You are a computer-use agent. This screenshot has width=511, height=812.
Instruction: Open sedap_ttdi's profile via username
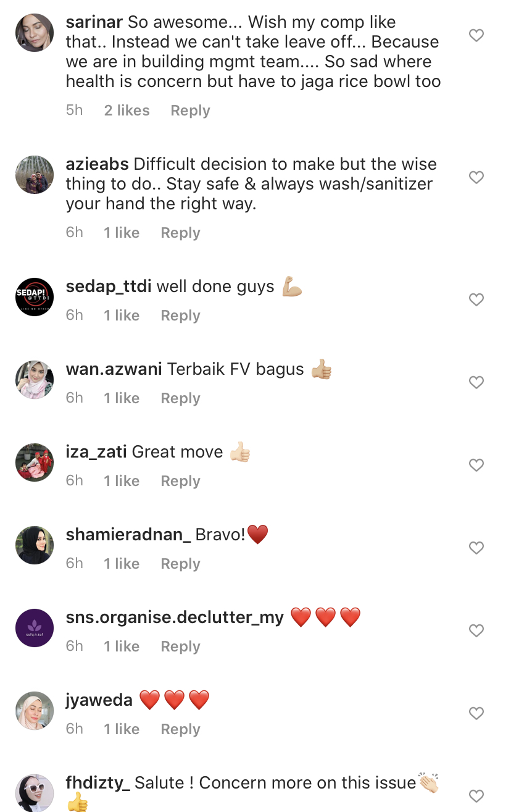pos(108,287)
